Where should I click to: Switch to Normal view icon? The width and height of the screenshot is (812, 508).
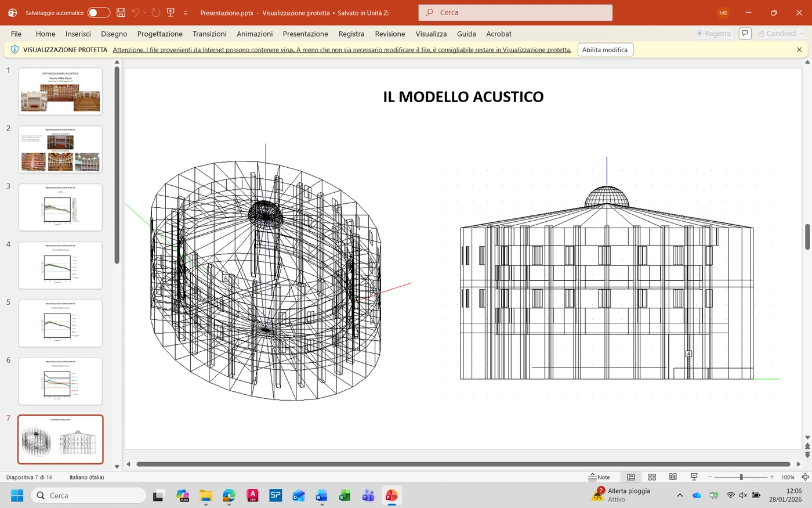[631, 477]
